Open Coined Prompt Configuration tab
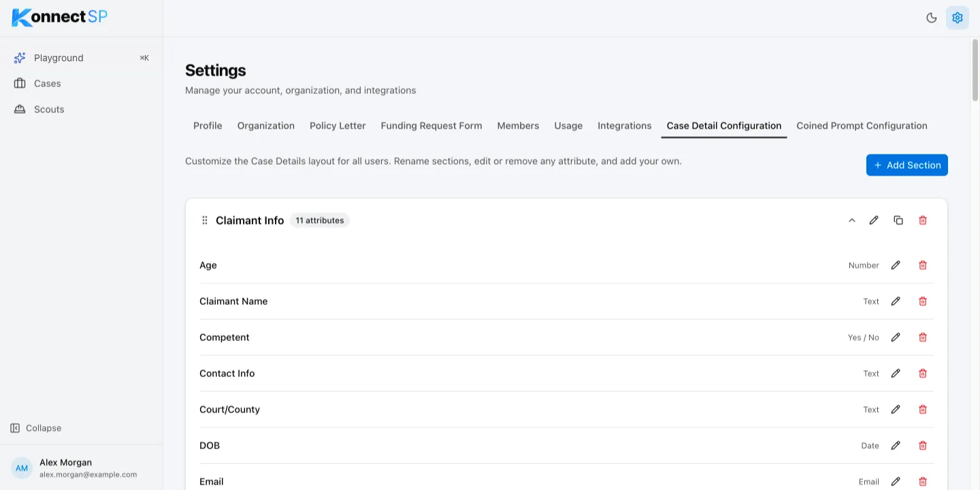 862,126
